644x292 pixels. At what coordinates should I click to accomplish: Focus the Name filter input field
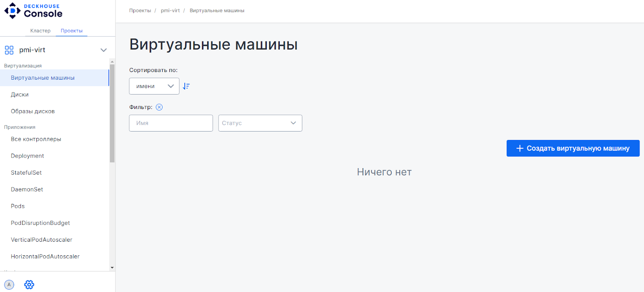point(171,123)
